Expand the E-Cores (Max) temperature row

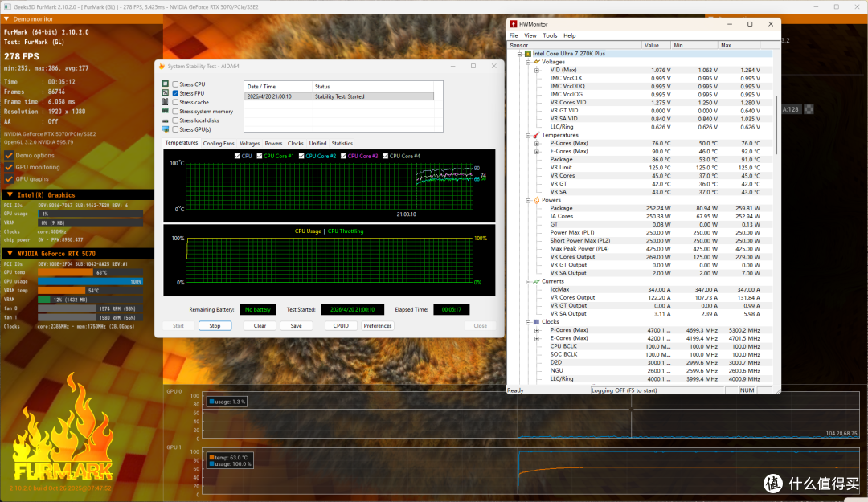click(x=536, y=151)
